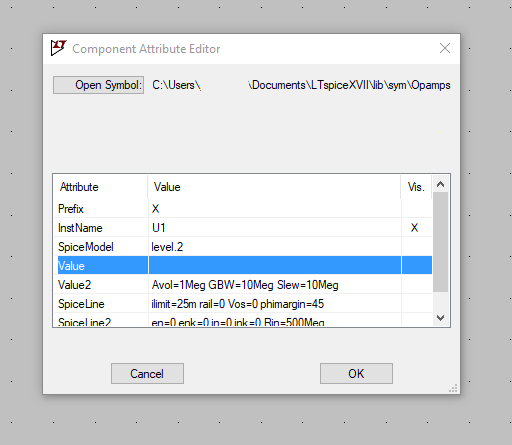Click the LTspice logo icon in title bar

click(x=58, y=48)
